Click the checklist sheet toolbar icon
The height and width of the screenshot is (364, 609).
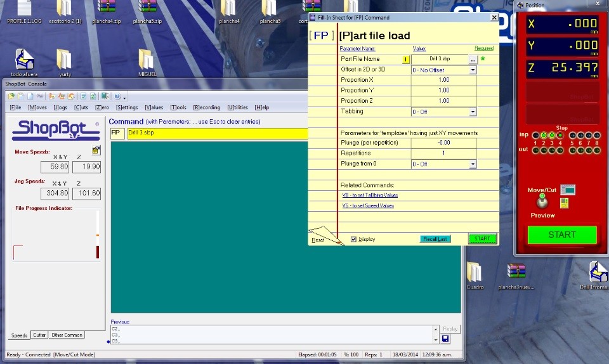pos(83,96)
